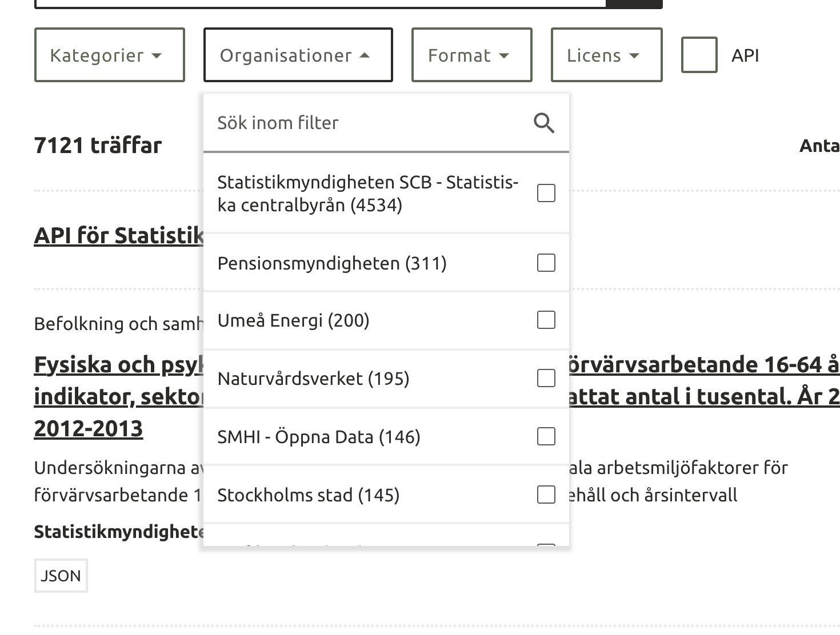Choose Naturvårdsverket (195) from the organisation list

[313, 379]
